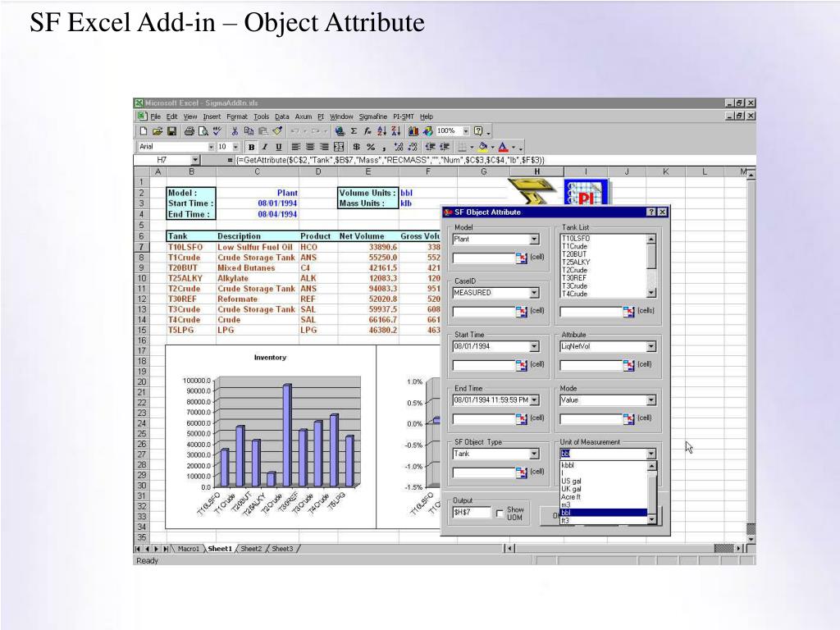Check the Show UOM checkbox
Image resolution: width=840 pixels, height=630 pixels.
coord(500,514)
